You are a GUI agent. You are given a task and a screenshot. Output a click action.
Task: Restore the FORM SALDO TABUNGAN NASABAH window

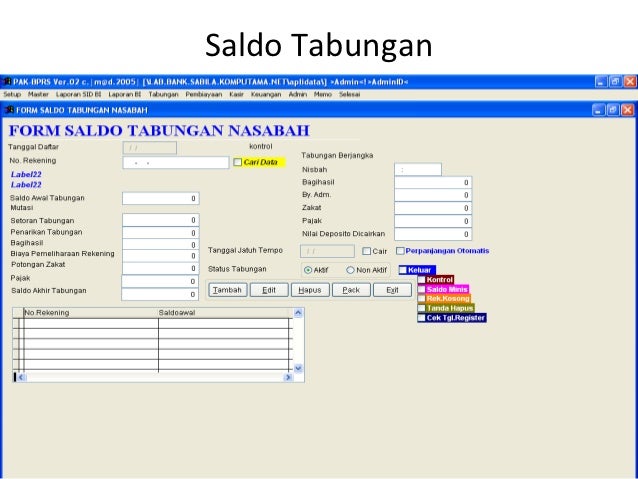click(613, 110)
